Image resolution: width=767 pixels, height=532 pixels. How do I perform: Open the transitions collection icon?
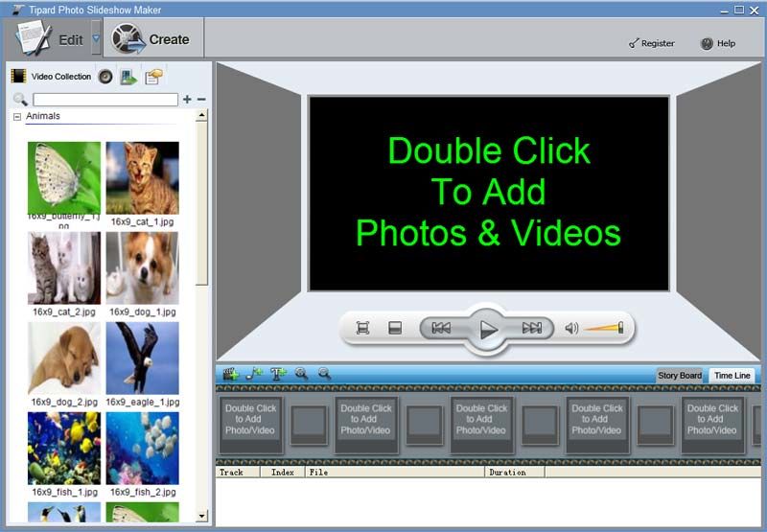tap(128, 77)
